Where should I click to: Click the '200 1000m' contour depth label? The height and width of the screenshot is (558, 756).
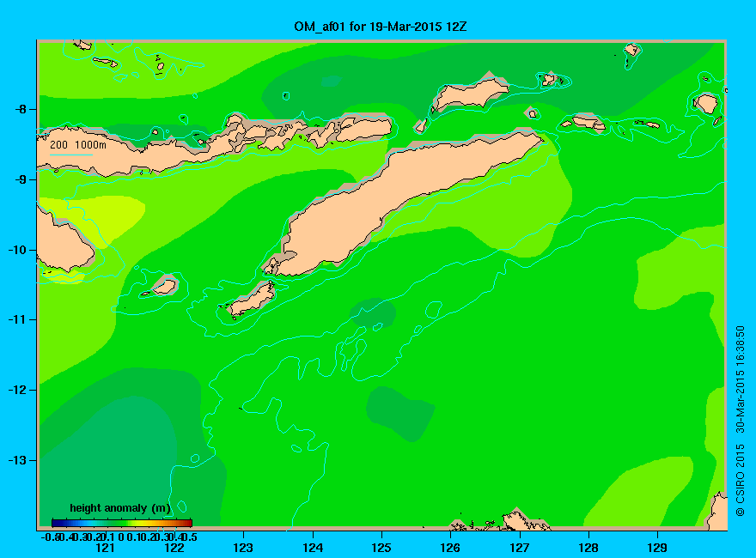[x=78, y=144]
